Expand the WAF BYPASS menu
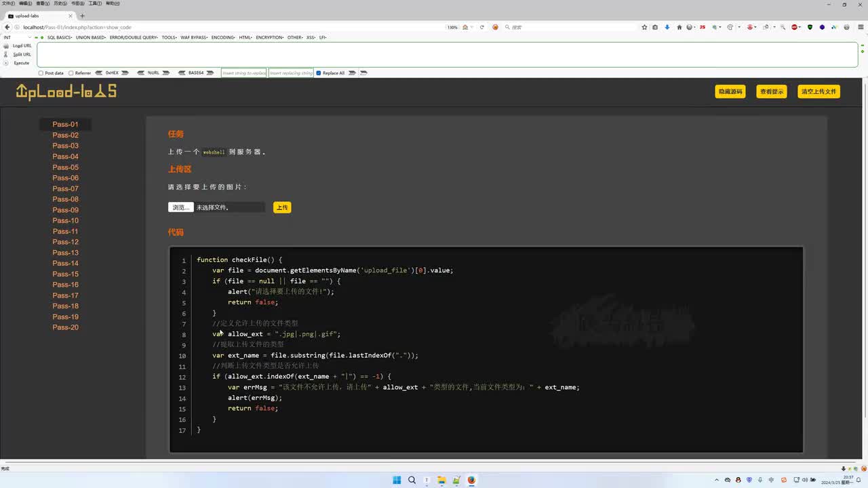The width and height of the screenshot is (868, 488). click(x=195, y=37)
